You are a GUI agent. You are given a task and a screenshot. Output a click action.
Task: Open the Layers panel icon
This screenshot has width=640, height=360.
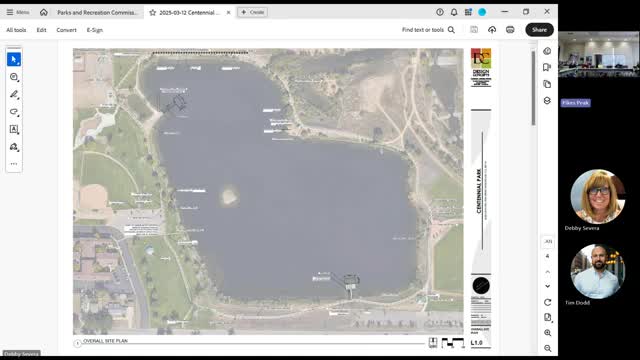coord(547,100)
